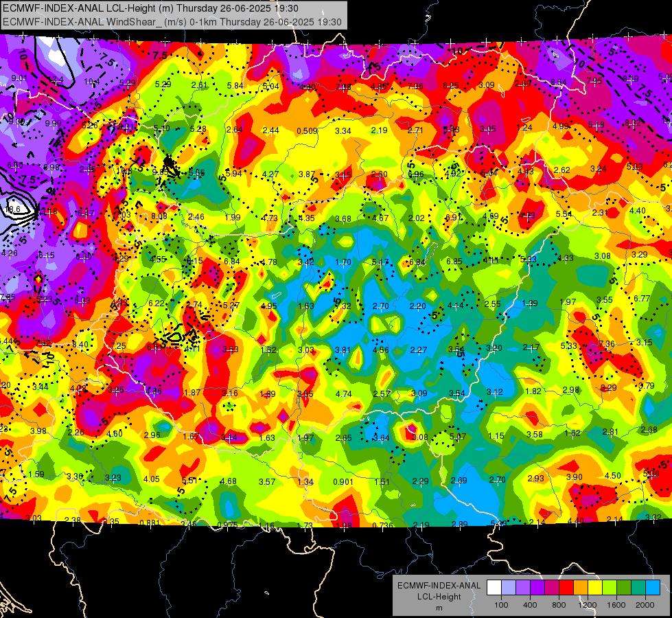This screenshot has width=672, height=618.
Task: Click the shear value 1.59
Action: click(36, 474)
